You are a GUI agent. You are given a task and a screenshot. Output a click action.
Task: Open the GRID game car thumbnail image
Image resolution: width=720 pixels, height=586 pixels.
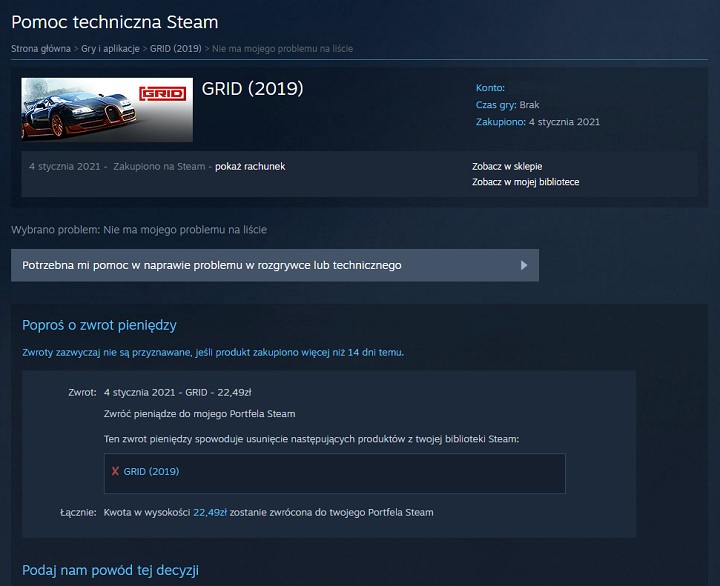tap(107, 108)
